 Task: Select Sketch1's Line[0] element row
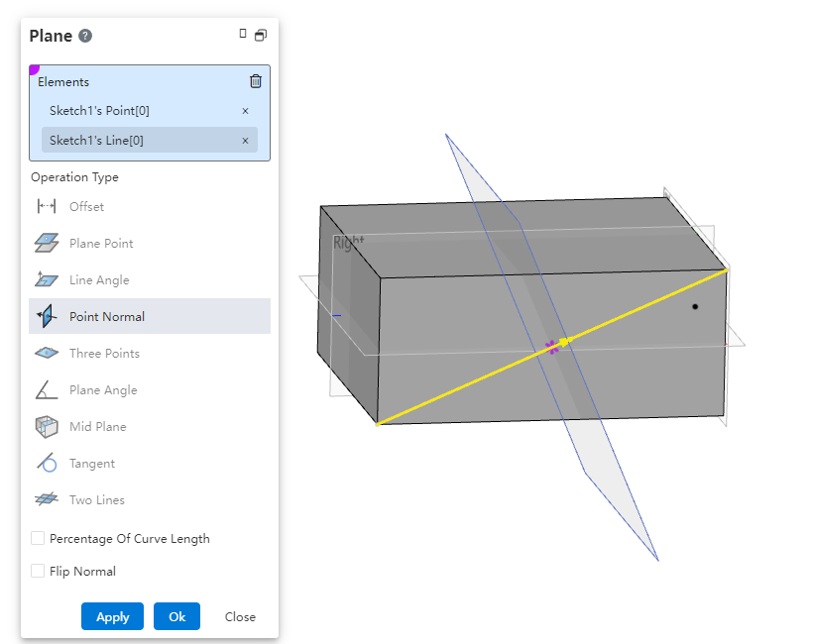click(x=150, y=140)
